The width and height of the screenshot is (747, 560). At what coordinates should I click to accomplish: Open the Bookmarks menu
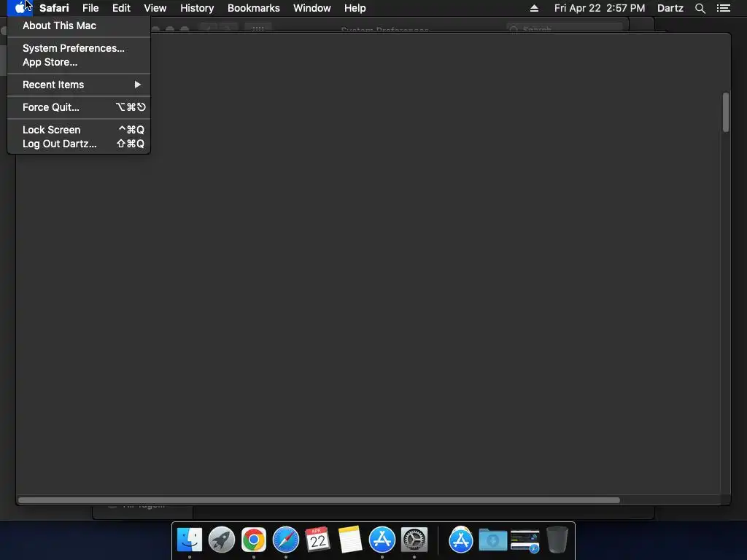253,8
